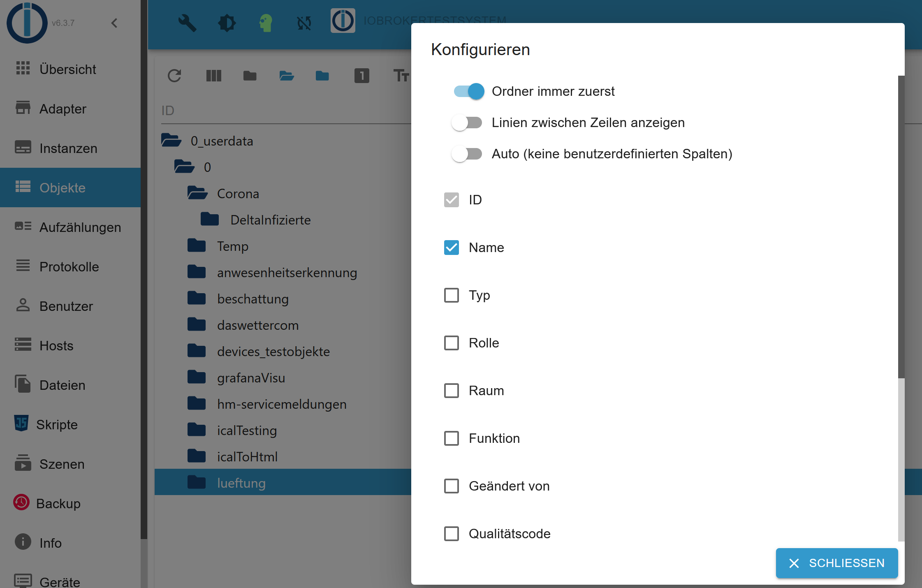Click the dialog's vertical scrollbar

click(x=901, y=226)
